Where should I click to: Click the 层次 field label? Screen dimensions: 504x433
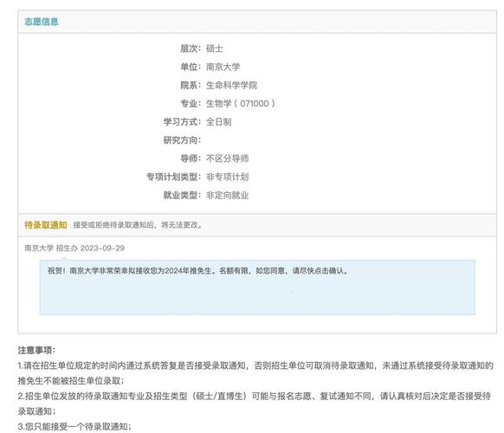(x=191, y=48)
